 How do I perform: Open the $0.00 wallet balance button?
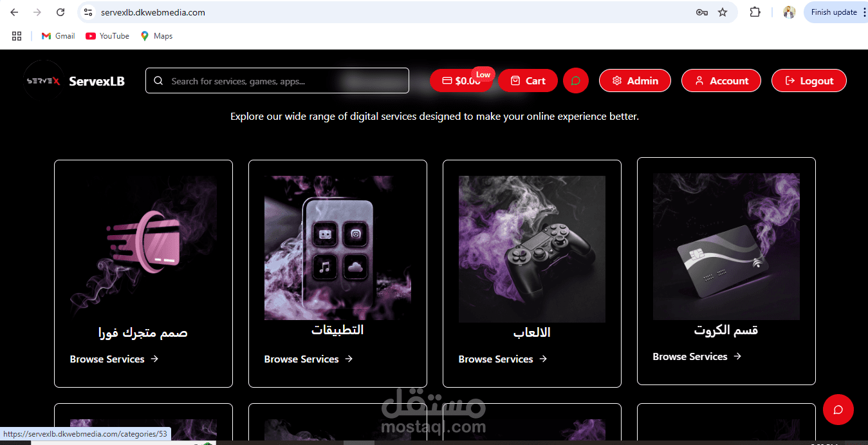click(x=461, y=81)
